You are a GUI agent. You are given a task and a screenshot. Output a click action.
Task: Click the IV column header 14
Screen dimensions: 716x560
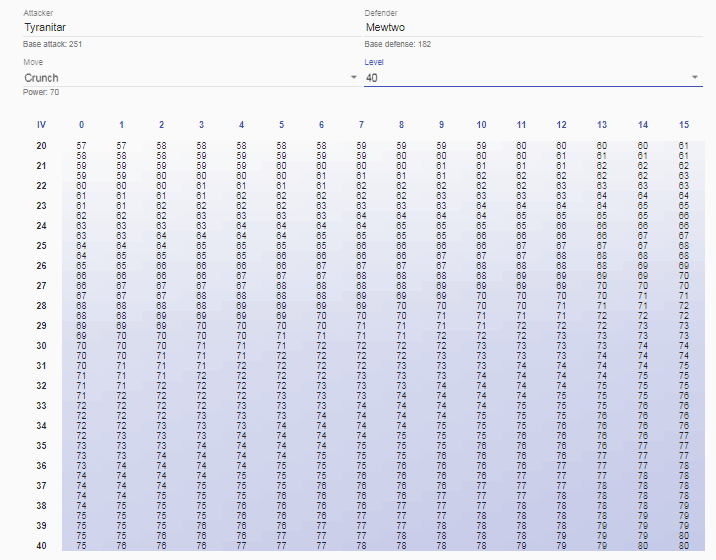(643, 125)
